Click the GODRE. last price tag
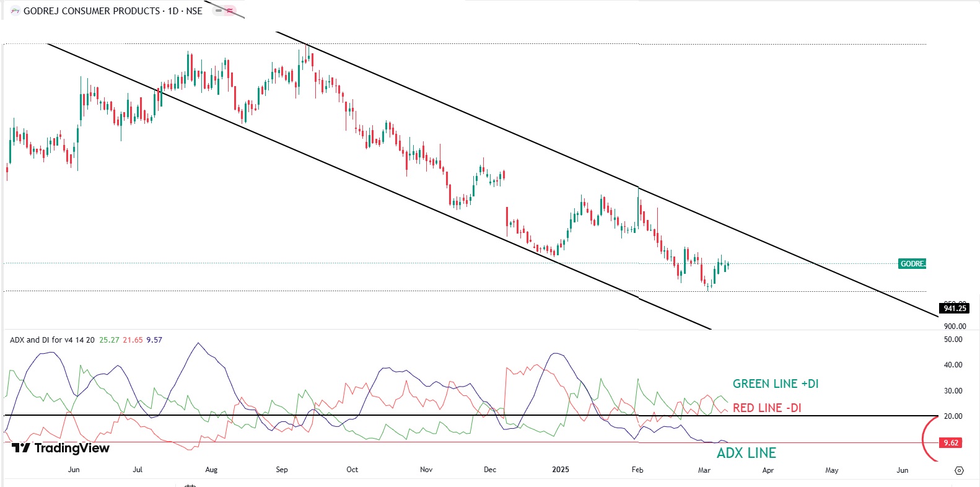 point(912,264)
